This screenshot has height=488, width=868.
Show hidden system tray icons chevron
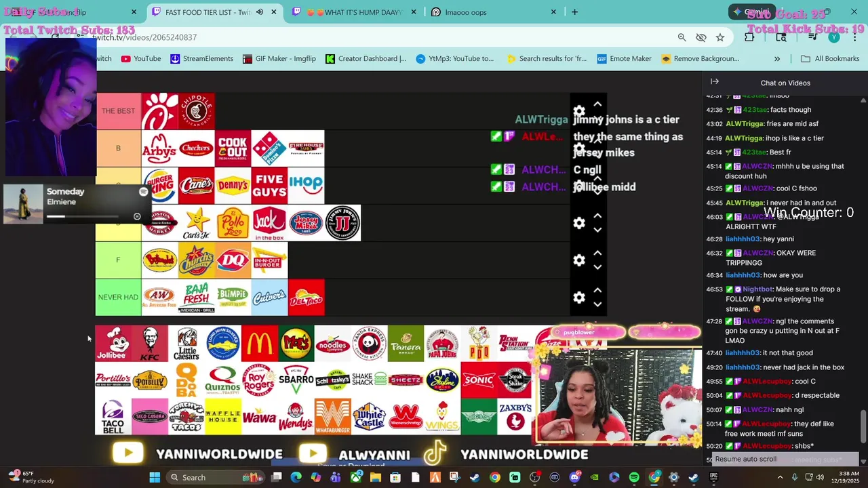780,477
